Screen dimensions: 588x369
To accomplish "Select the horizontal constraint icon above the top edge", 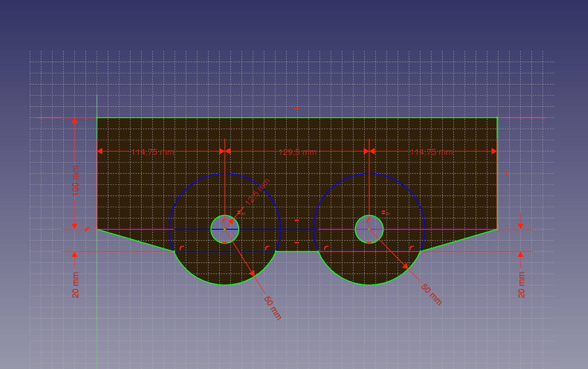I will click(297, 109).
